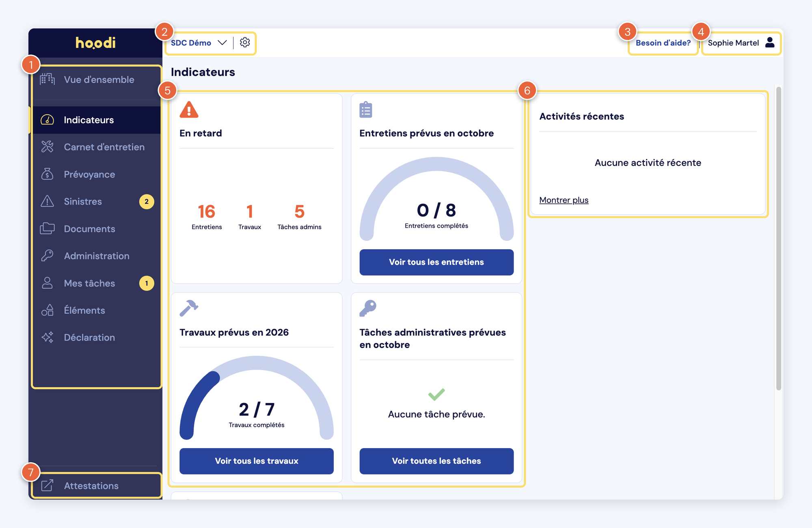812x528 pixels.
Task: Open Attestations at the sidebar bottom
Action: [x=97, y=485]
